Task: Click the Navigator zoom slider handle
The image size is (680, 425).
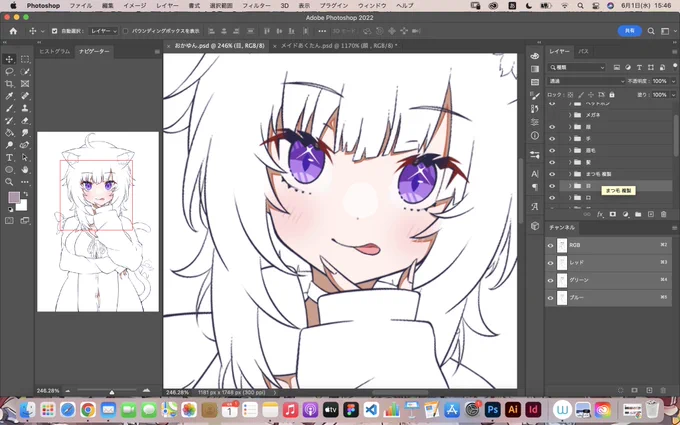Action: [111, 392]
